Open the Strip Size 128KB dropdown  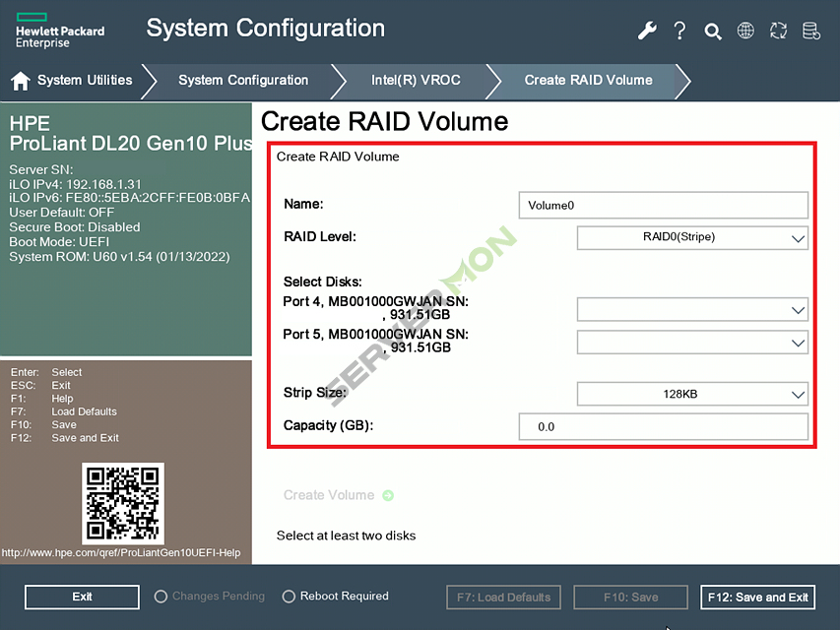coord(692,394)
